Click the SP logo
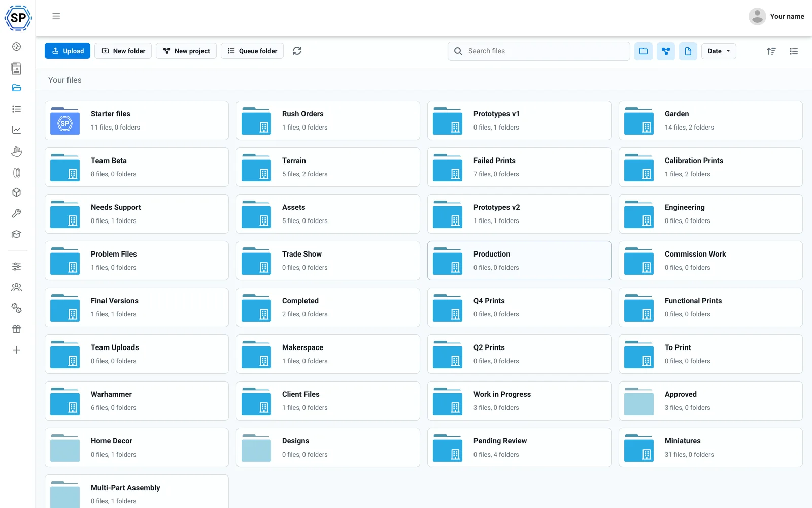This screenshot has width=812, height=508. pyautogui.click(x=18, y=18)
